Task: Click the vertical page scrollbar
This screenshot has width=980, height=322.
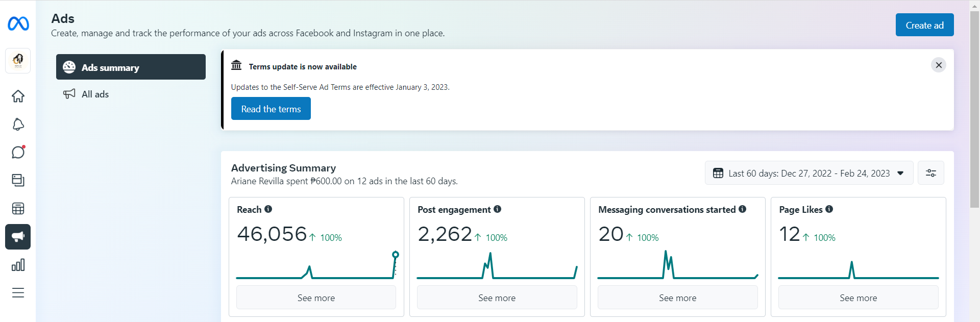Action: point(974,110)
